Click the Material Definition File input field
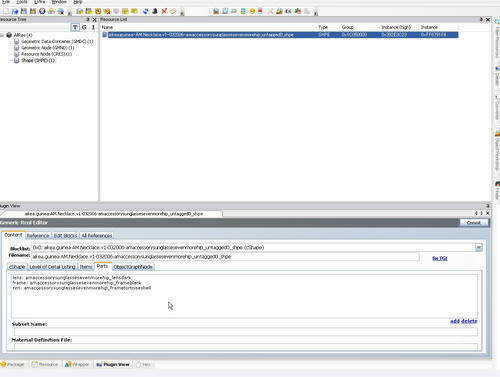Screen dimensions: 500x377 click(x=246, y=347)
